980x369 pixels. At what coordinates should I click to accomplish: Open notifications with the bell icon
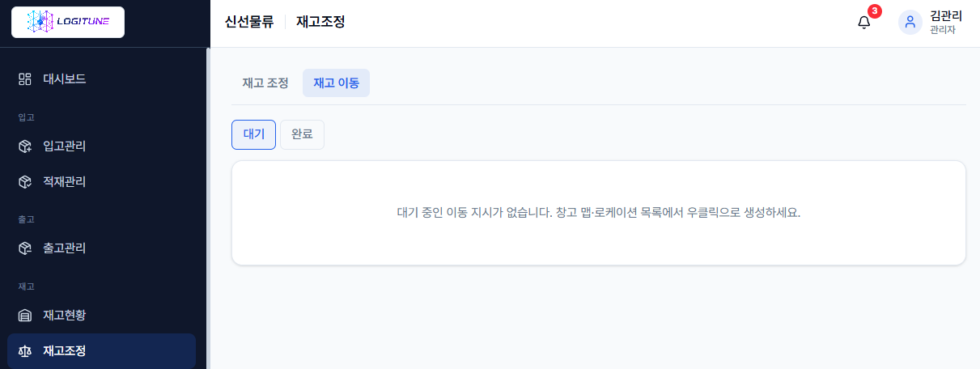pos(864,23)
